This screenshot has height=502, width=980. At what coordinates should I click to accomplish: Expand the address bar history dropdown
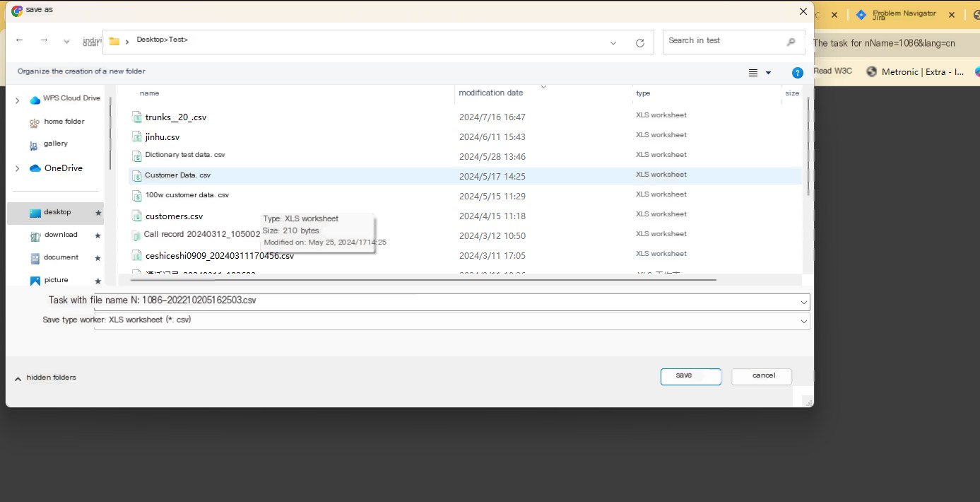tap(613, 42)
